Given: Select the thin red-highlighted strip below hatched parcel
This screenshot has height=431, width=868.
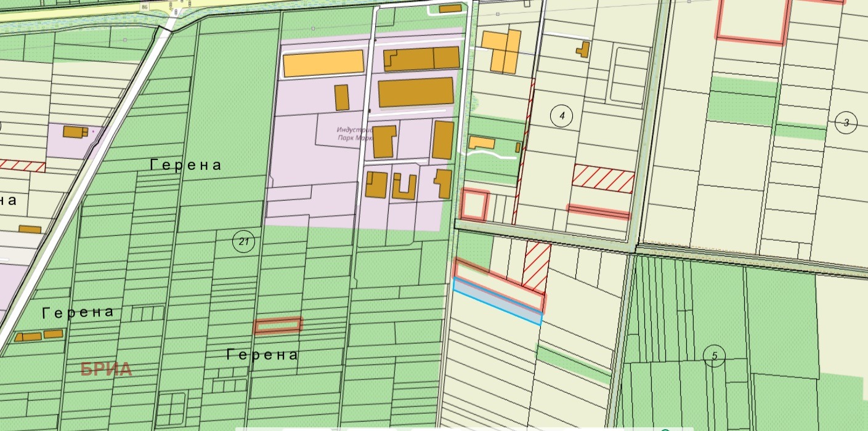Looking at the screenshot, I should coord(598,211).
